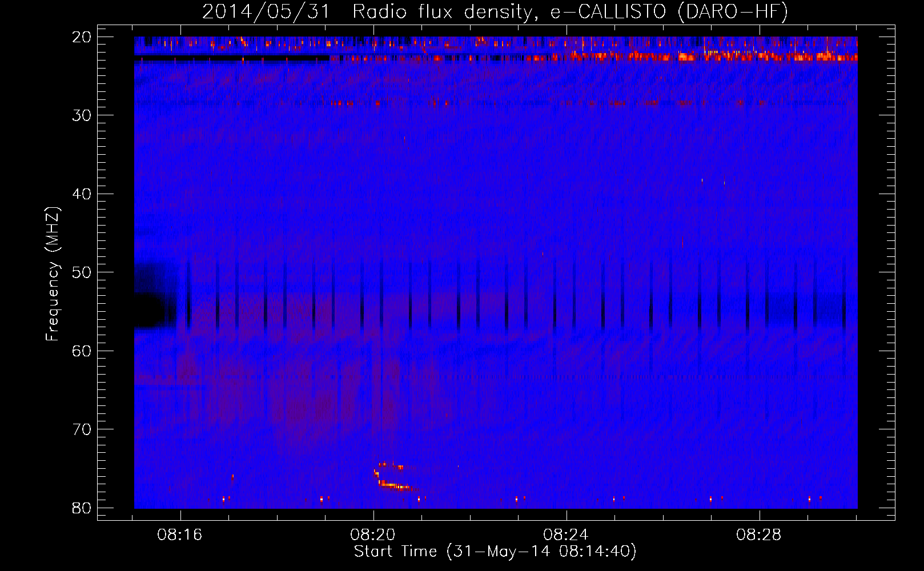Click the 60 MHz frequency label
The width and height of the screenshot is (924, 571).
coord(82,351)
